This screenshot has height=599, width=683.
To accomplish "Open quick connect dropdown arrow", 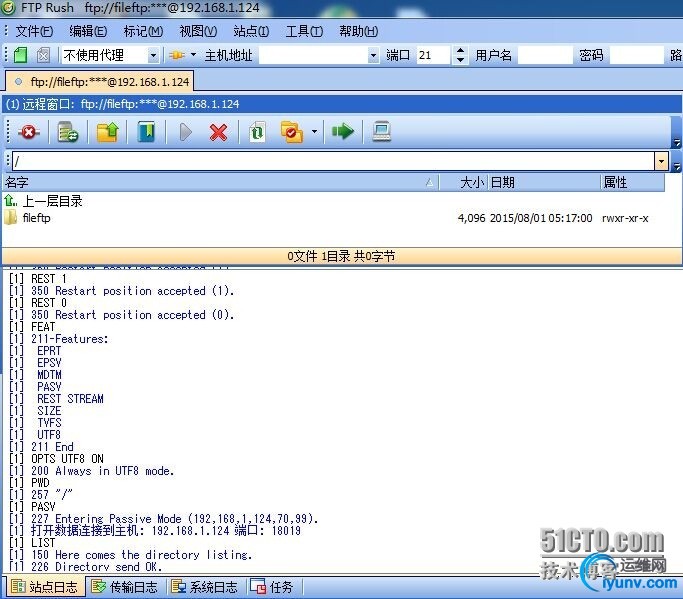I will [193, 55].
